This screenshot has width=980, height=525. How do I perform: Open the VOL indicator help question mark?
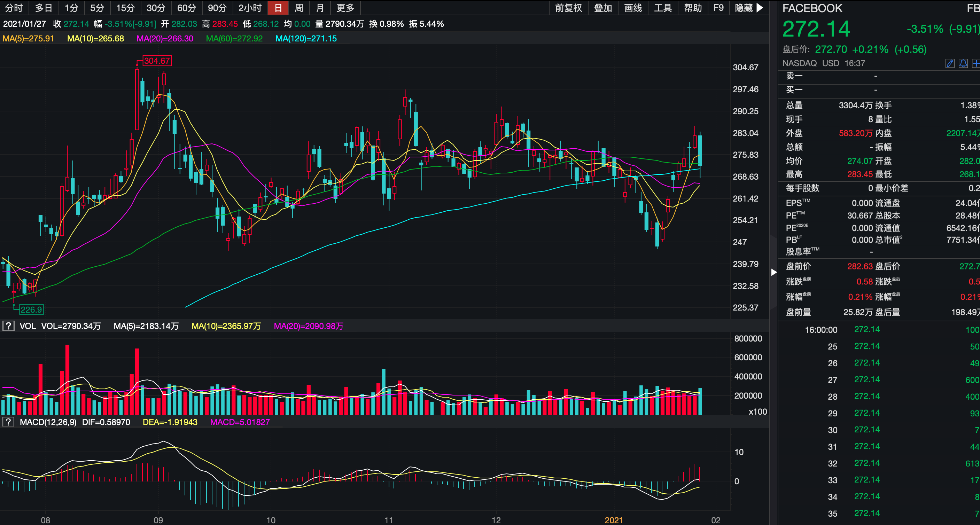coord(8,326)
